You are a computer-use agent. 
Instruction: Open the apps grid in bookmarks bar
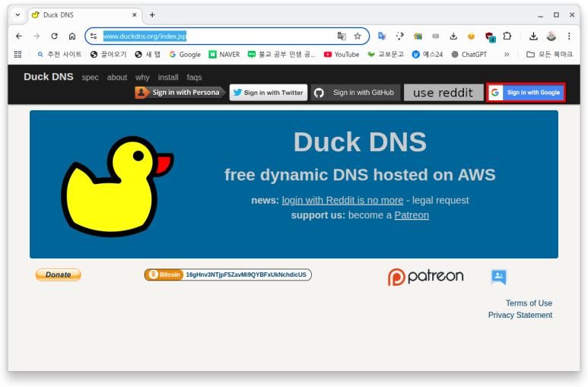click(x=17, y=55)
